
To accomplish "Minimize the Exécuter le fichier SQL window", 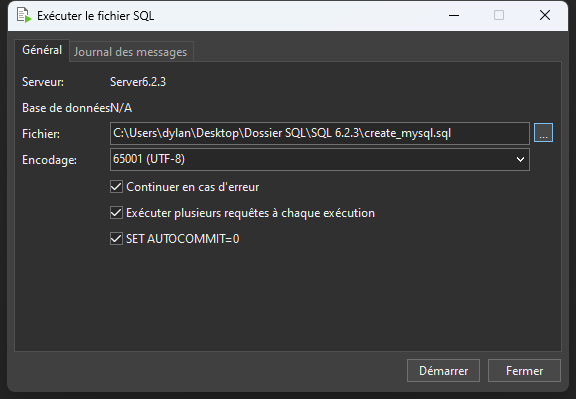I will coord(454,15).
